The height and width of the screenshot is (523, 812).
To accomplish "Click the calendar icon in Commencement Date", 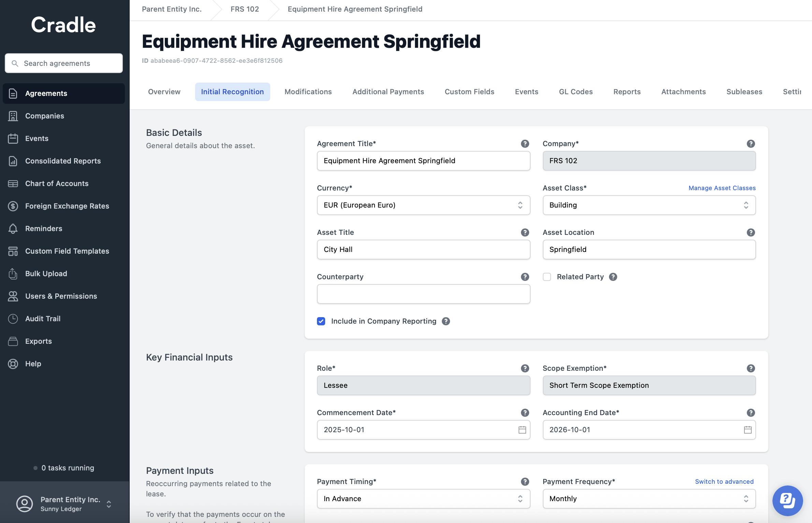I will (x=522, y=430).
